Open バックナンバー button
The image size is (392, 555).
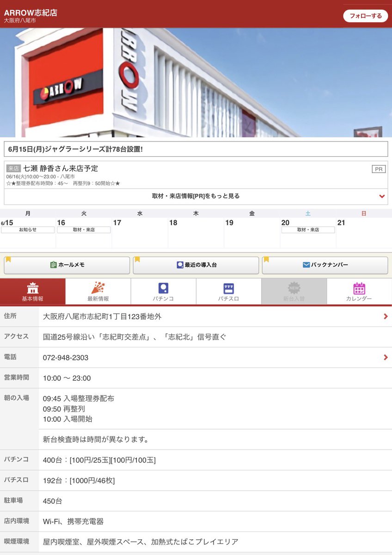coord(325,265)
